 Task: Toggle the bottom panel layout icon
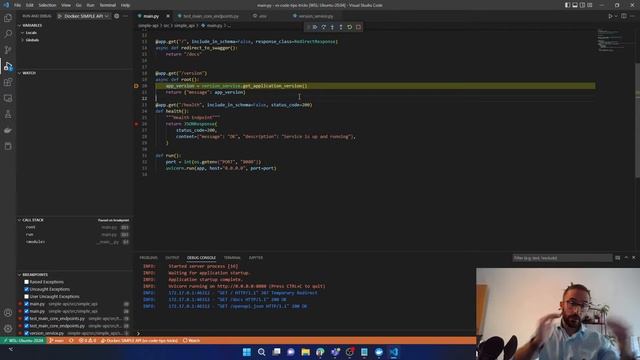click(x=575, y=5)
